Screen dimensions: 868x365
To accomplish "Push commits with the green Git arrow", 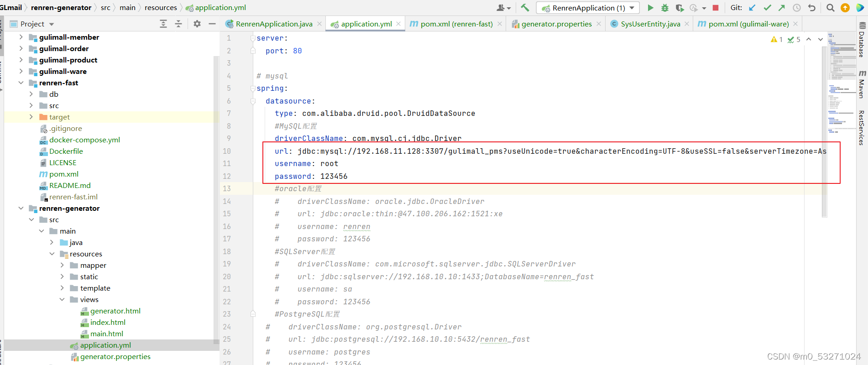I will pos(782,8).
